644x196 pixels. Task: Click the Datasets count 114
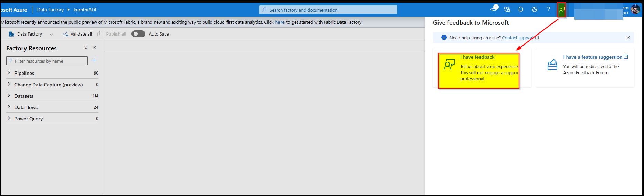(96, 96)
